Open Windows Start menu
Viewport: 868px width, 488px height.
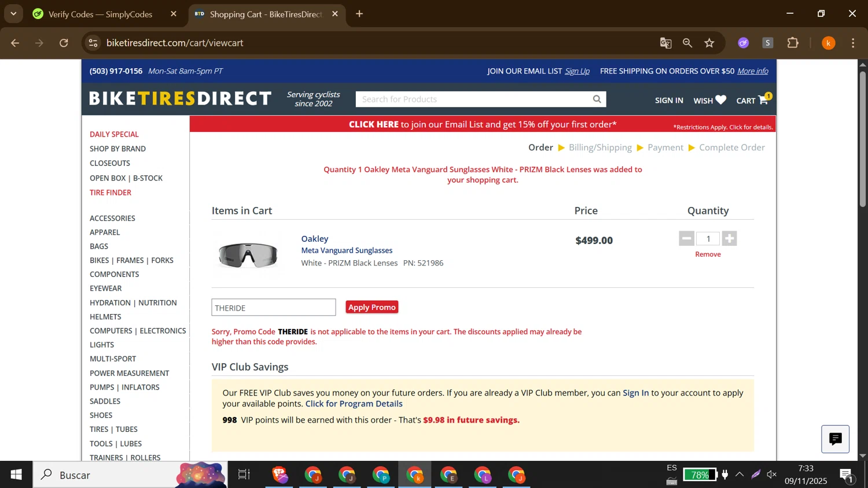[x=16, y=475]
